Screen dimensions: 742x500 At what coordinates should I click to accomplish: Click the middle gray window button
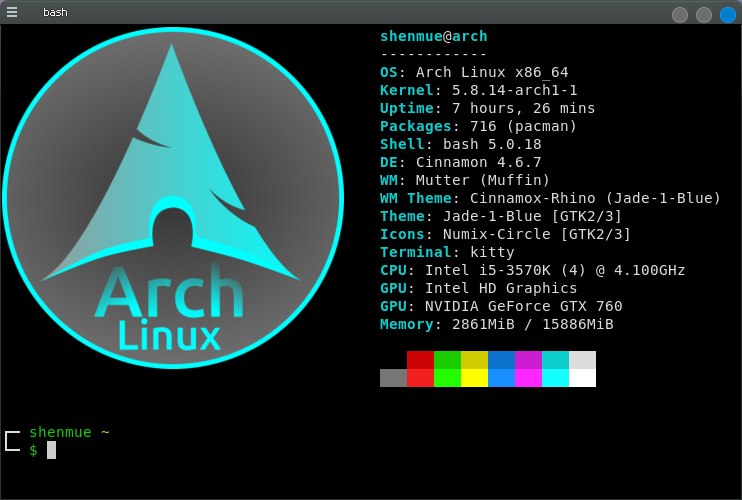[704, 15]
